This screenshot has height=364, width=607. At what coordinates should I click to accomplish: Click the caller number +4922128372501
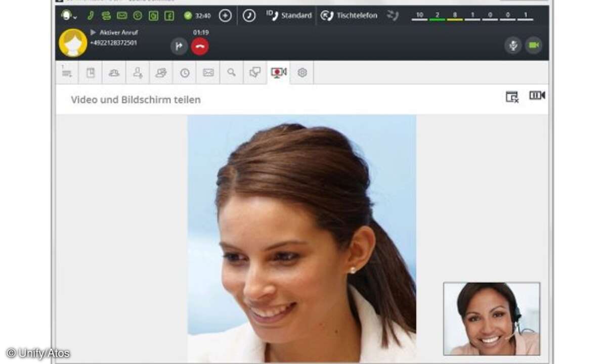113,43
